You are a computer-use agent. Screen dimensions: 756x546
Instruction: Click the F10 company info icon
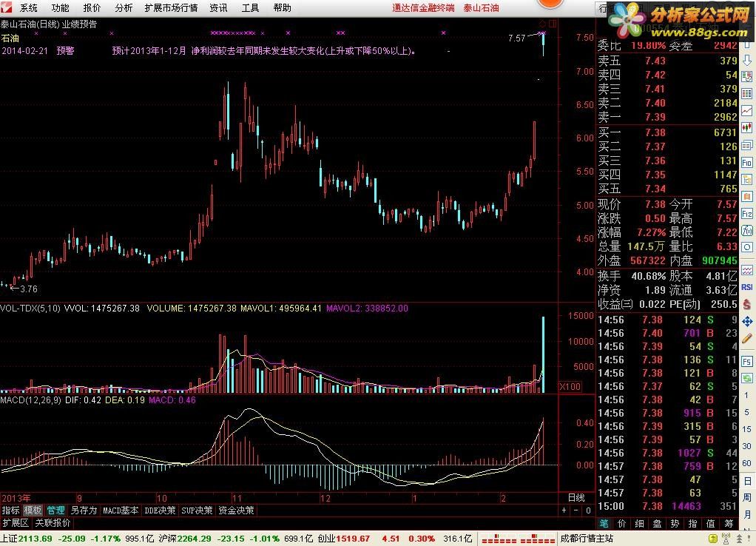point(747,163)
